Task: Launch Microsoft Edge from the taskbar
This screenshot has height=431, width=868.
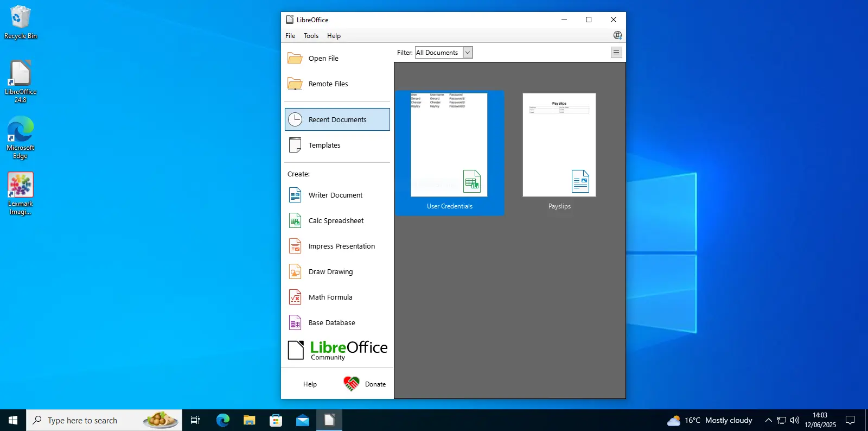Action: coord(222,420)
